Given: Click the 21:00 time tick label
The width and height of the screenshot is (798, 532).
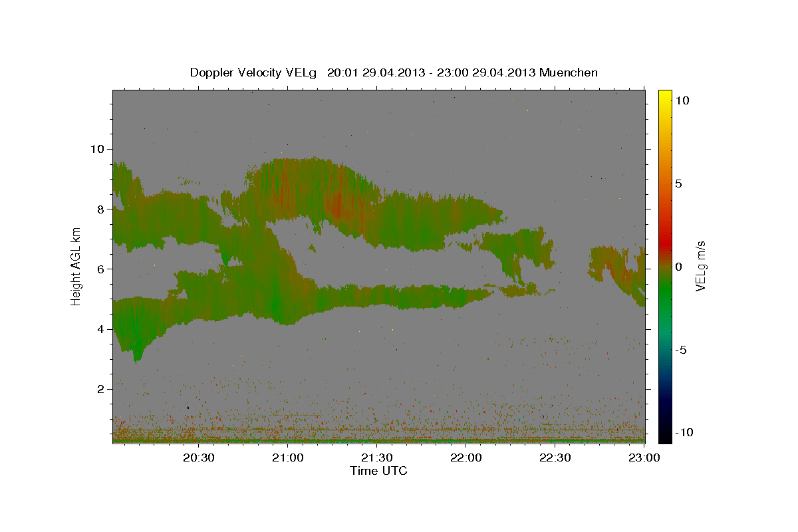Looking at the screenshot, I should click(x=288, y=458).
